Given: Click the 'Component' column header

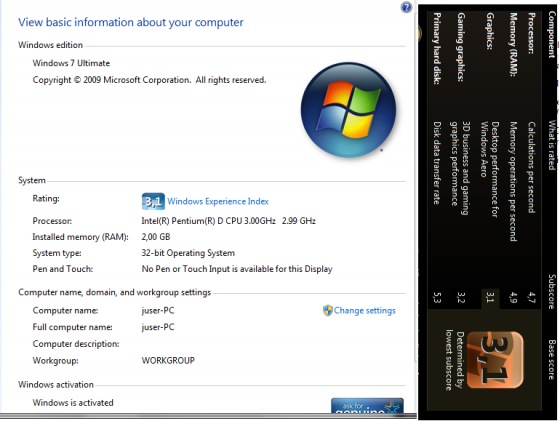Looking at the screenshot, I should point(552,34).
